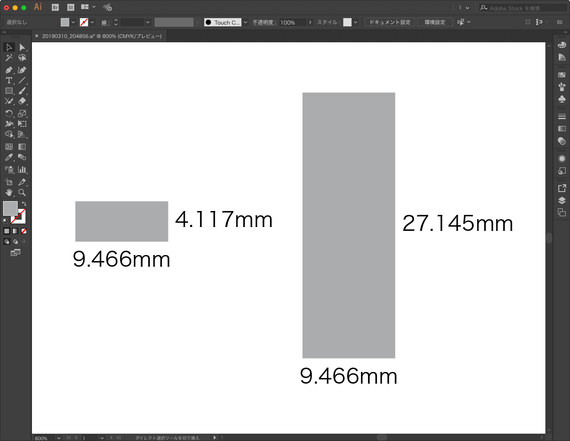Expand the Touch C... brush definition dropdown
This screenshot has height=441, width=570.
(x=245, y=22)
